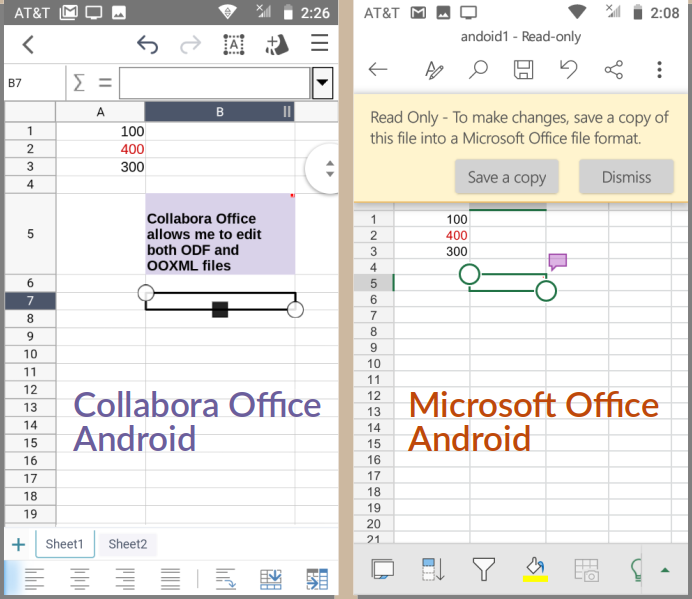
Task: Tap the greyed redo arrow in Collabora
Action: tap(191, 45)
